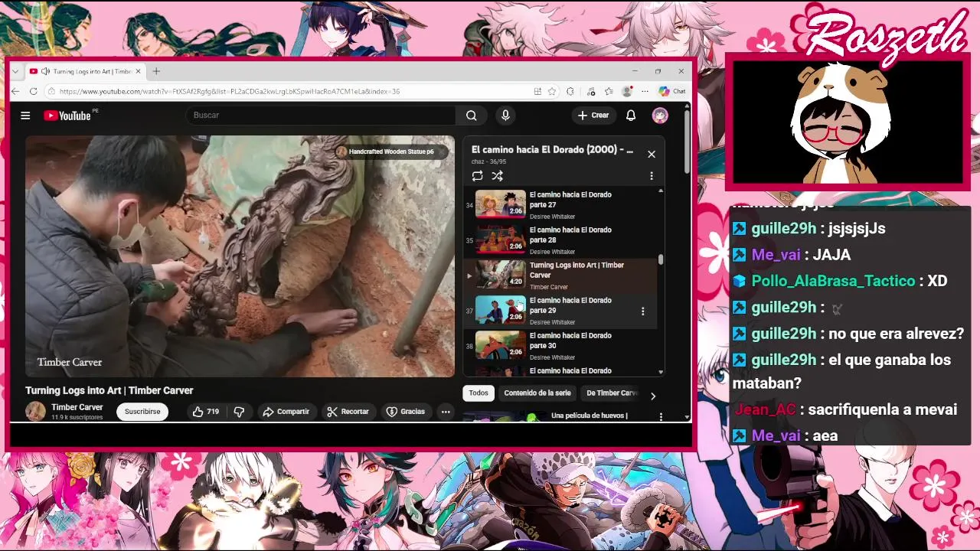This screenshot has width=980, height=551.
Task: Activate voice search microphone
Action: 505,116
